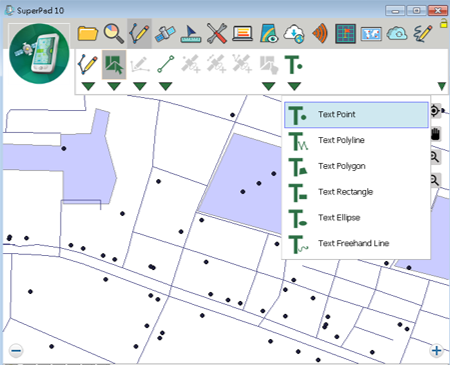This screenshot has height=365, width=450.
Task: Close the SuperPad 10 window
Action: point(438,11)
